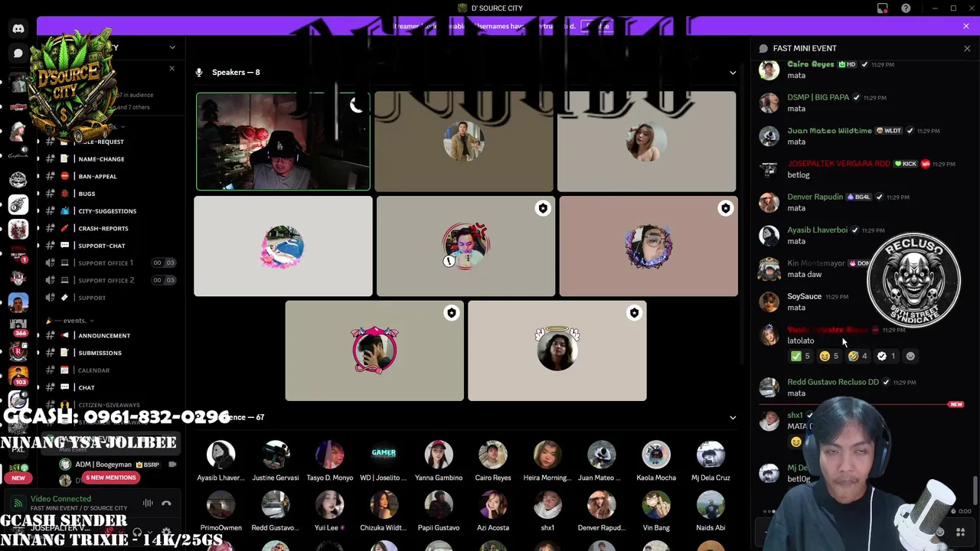This screenshot has width=980, height=551.
Task: Close the FAST MINI EVENT chat panel
Action: 966,48
